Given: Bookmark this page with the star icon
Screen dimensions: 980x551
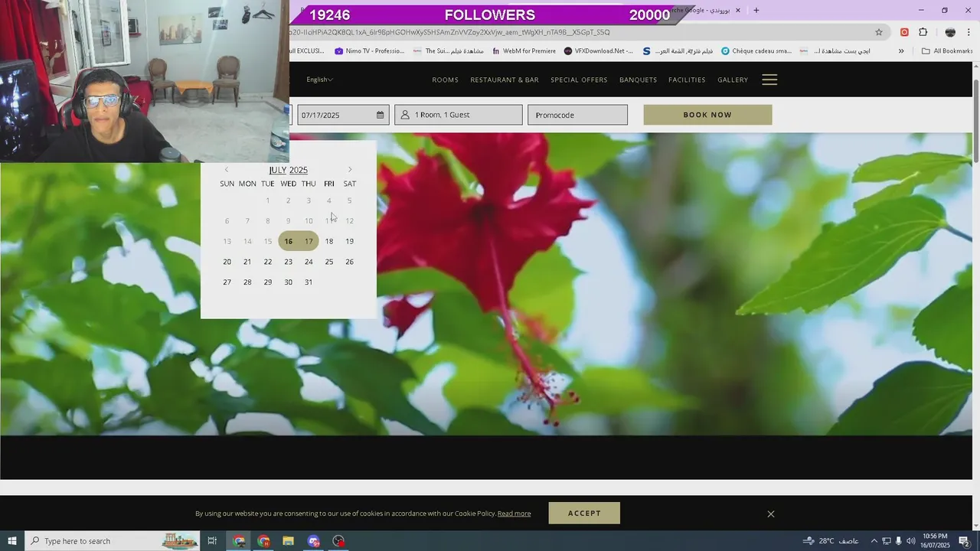Looking at the screenshot, I should (x=879, y=32).
